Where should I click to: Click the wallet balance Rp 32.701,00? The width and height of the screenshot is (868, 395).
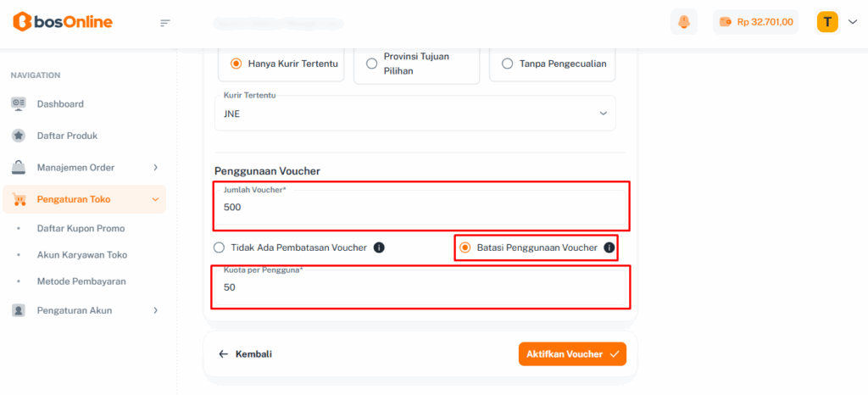coord(755,22)
